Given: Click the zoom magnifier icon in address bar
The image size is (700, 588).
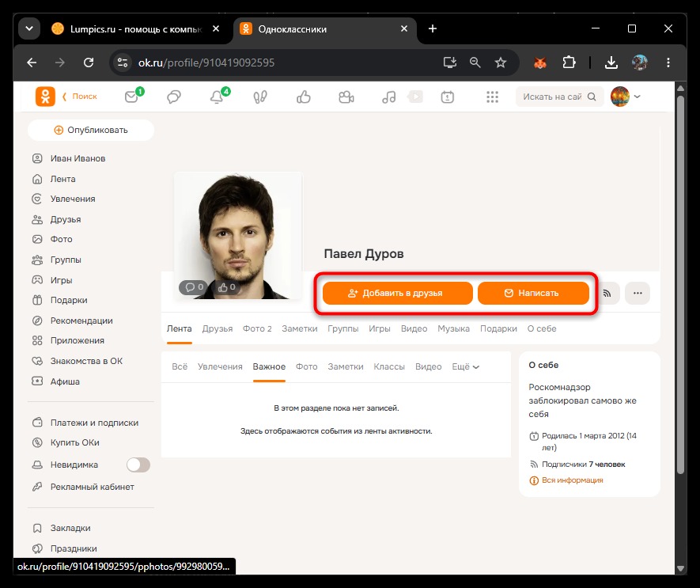Looking at the screenshot, I should [475, 63].
